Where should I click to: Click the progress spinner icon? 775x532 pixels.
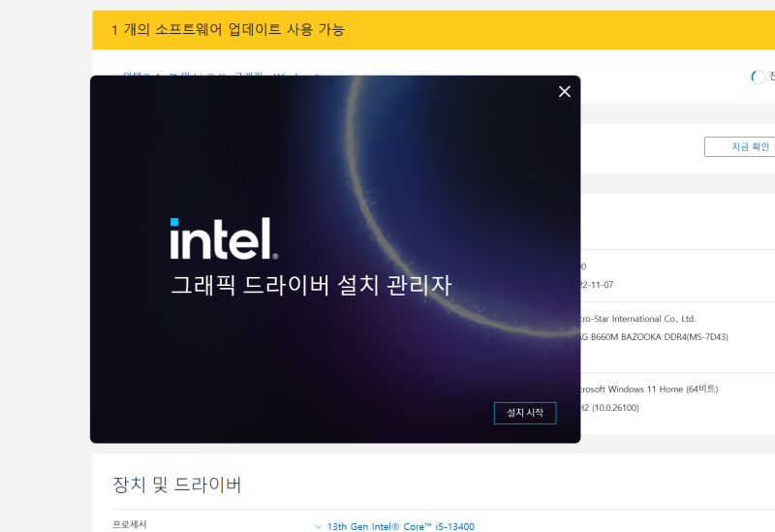pyautogui.click(x=759, y=78)
